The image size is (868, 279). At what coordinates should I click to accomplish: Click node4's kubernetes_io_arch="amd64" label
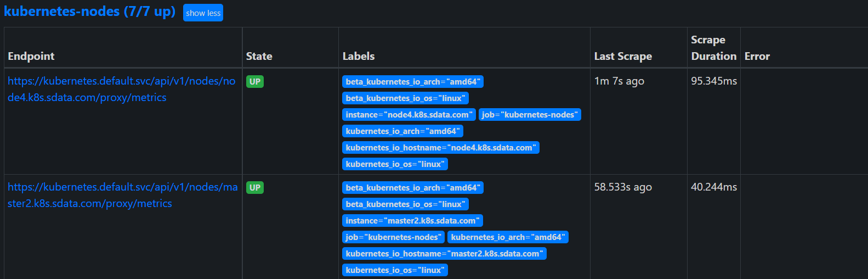coord(402,131)
